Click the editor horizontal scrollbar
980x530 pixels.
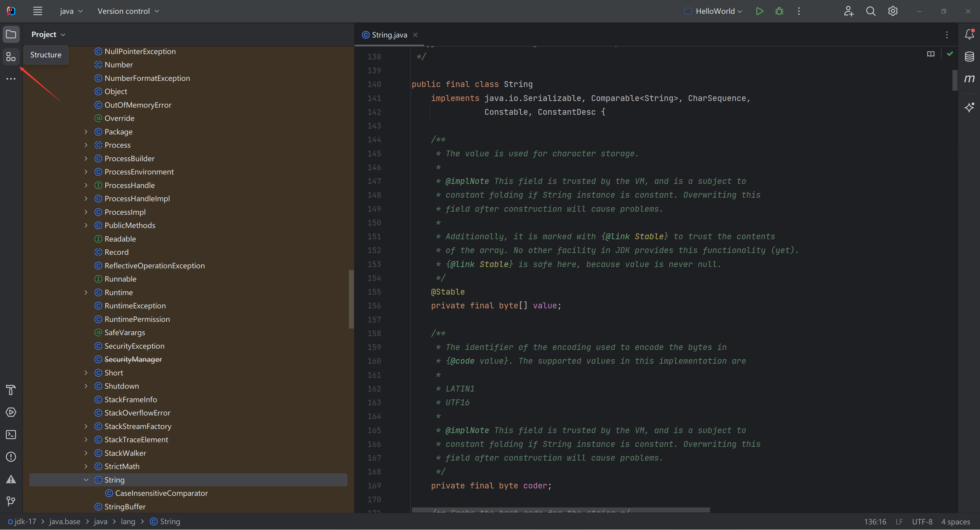(x=561, y=510)
